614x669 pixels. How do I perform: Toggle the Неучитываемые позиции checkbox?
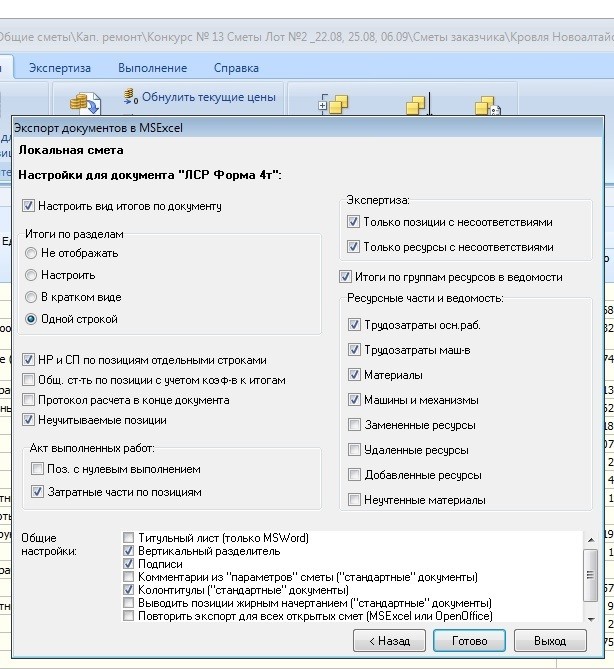(28, 420)
